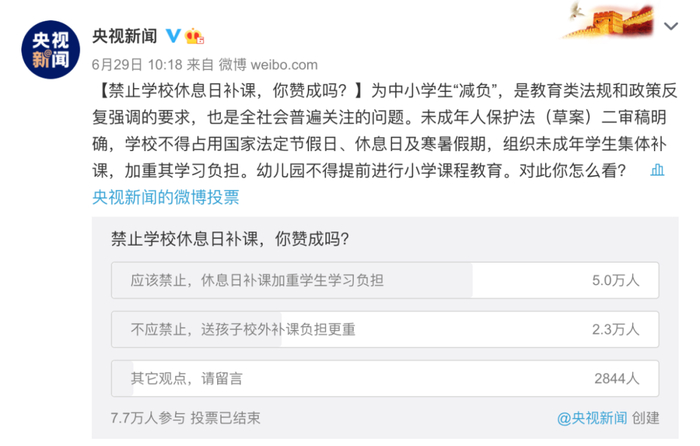
Task: Click the poll title 禁止学校休息日补课，你赞成吗？
Action: [x=230, y=239]
